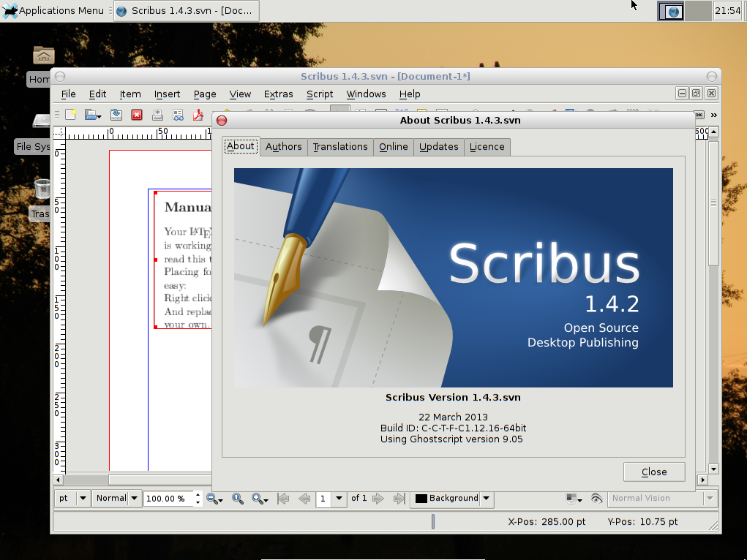Open the Help menu

410,94
